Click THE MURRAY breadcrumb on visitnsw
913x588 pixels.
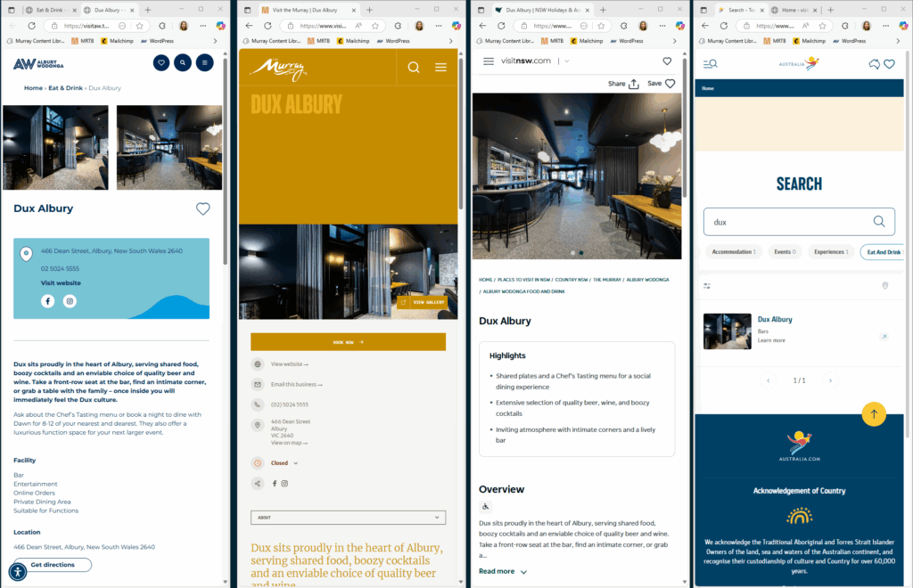point(606,280)
